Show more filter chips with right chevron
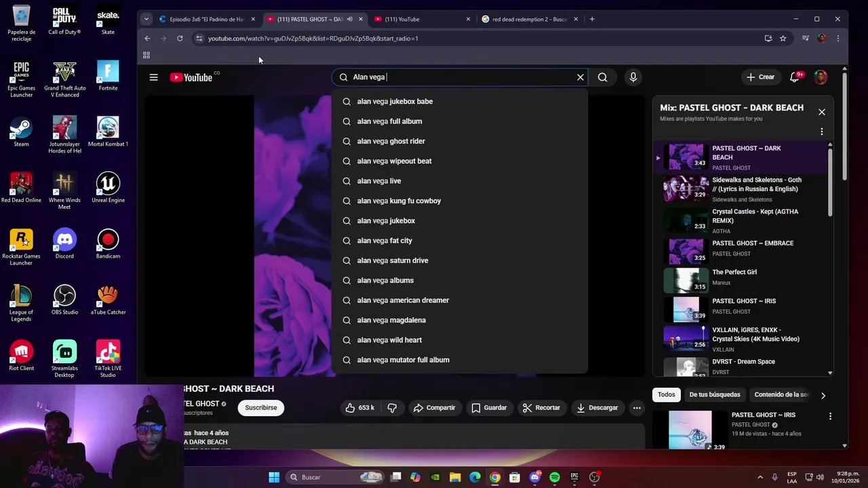The image size is (868, 488). coord(823,395)
